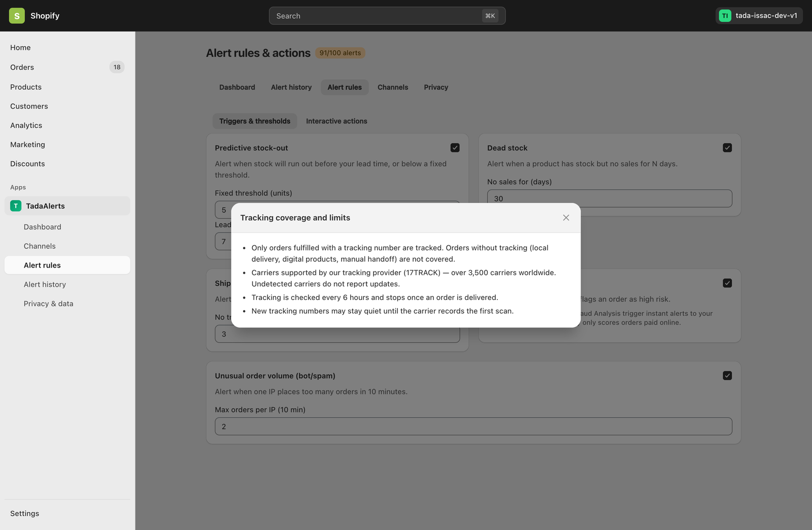
Task: Click the Unusual order volume (bot/spam) title
Action: (x=275, y=376)
